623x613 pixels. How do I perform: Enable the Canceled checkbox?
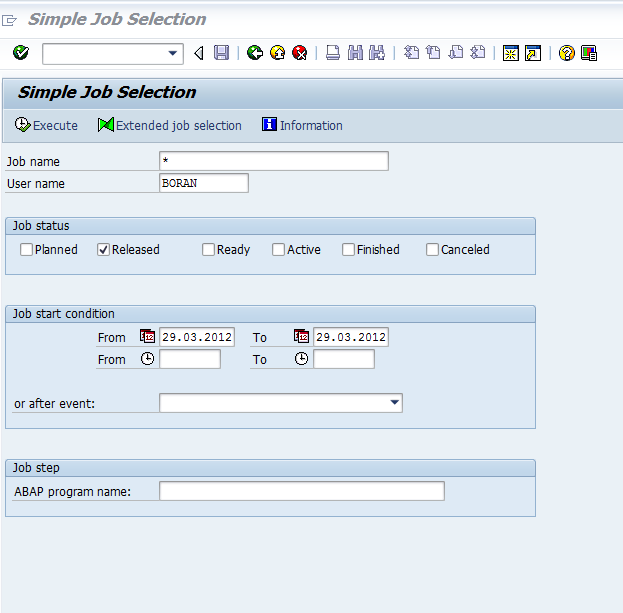432,249
